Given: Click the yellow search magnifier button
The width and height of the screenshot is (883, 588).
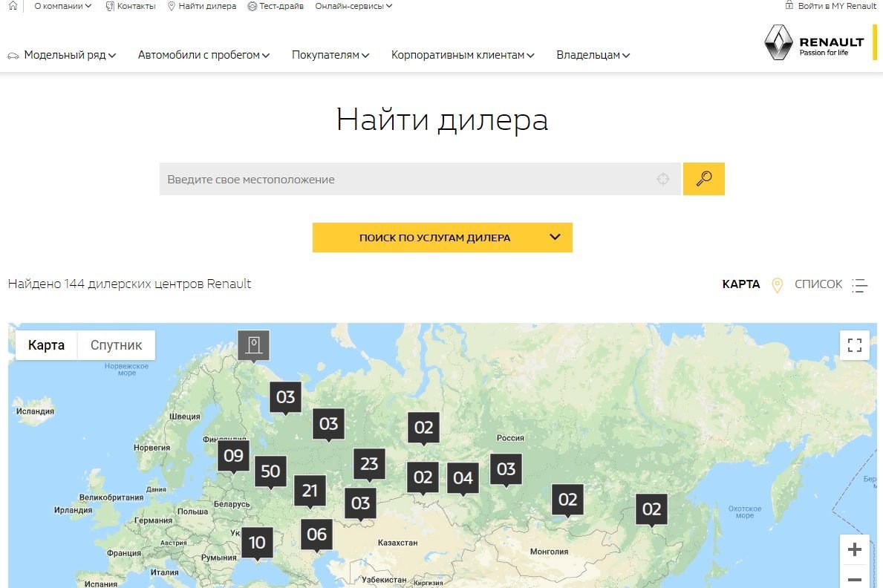Looking at the screenshot, I should 704,179.
